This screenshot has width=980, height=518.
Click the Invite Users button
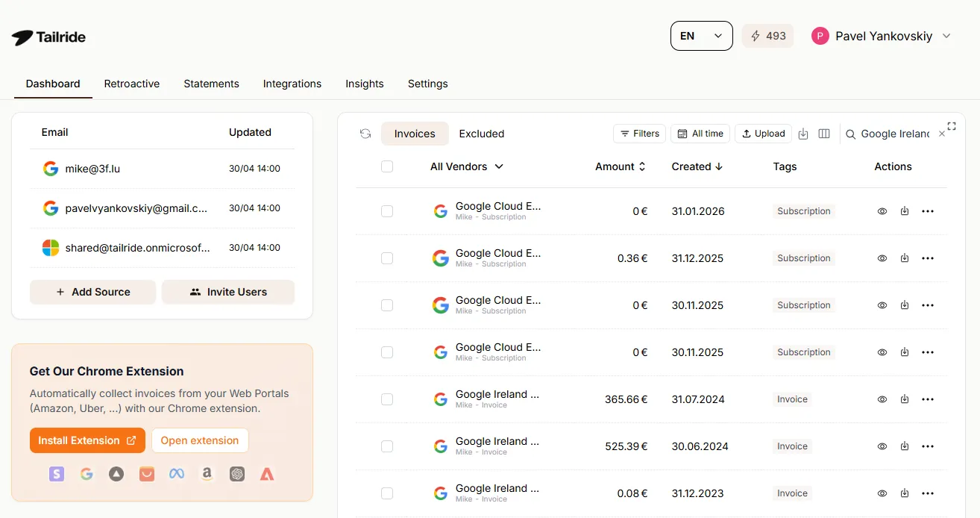coord(228,292)
